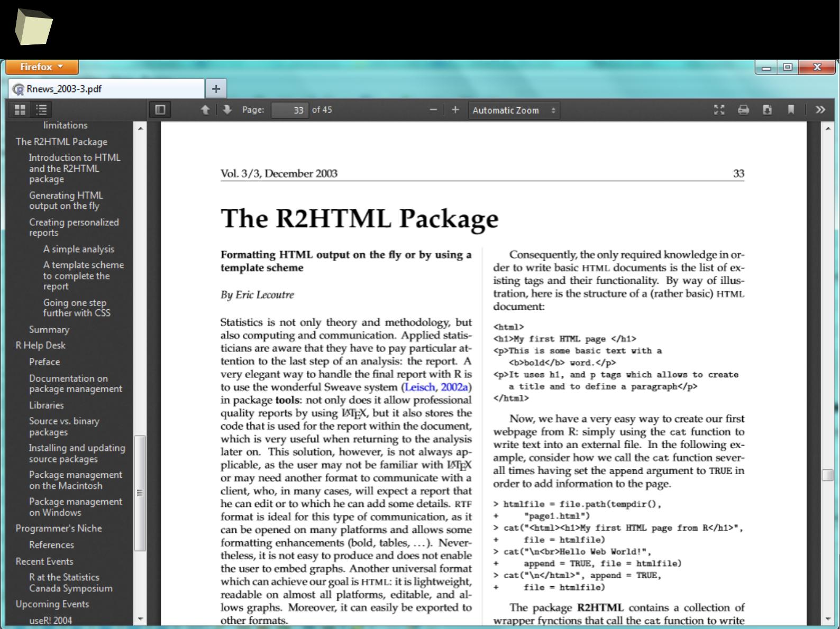Jump to Creating personalized reports
Image resolution: width=840 pixels, height=629 pixels.
(74, 227)
